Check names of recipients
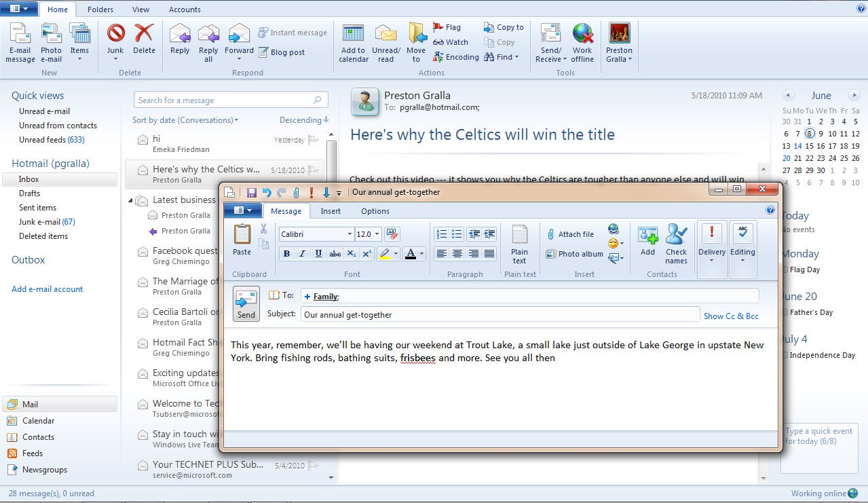This screenshot has width=868, height=503. click(x=676, y=244)
